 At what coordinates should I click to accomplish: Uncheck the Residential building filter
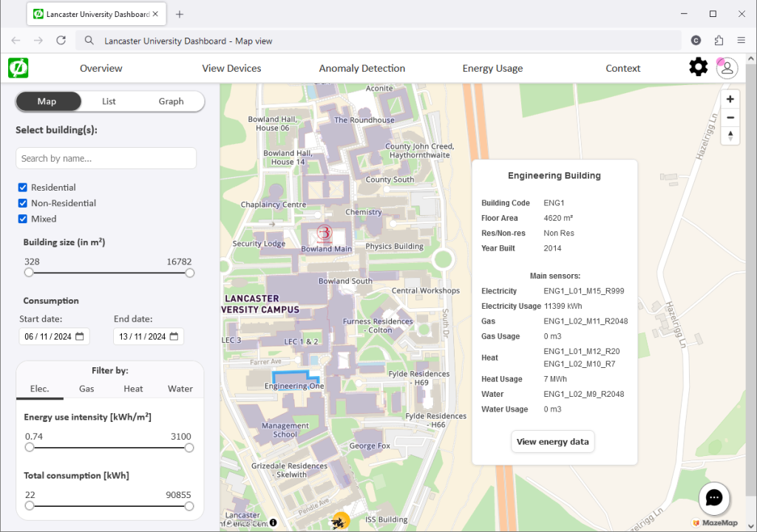point(21,187)
